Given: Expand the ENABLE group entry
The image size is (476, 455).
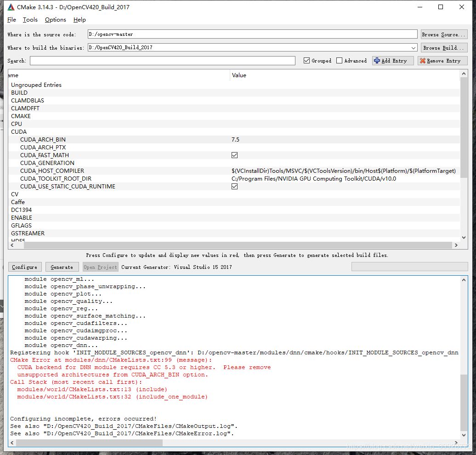Looking at the screenshot, I should [22, 218].
